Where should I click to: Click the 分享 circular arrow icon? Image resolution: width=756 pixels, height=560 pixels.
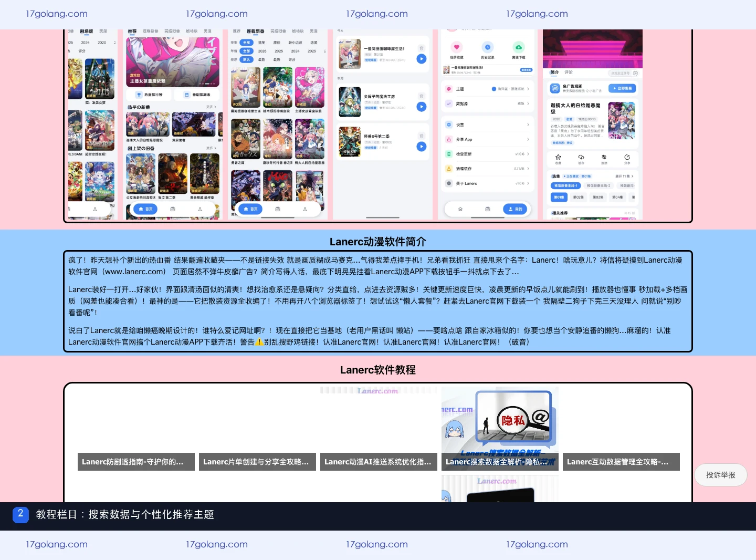(x=627, y=157)
